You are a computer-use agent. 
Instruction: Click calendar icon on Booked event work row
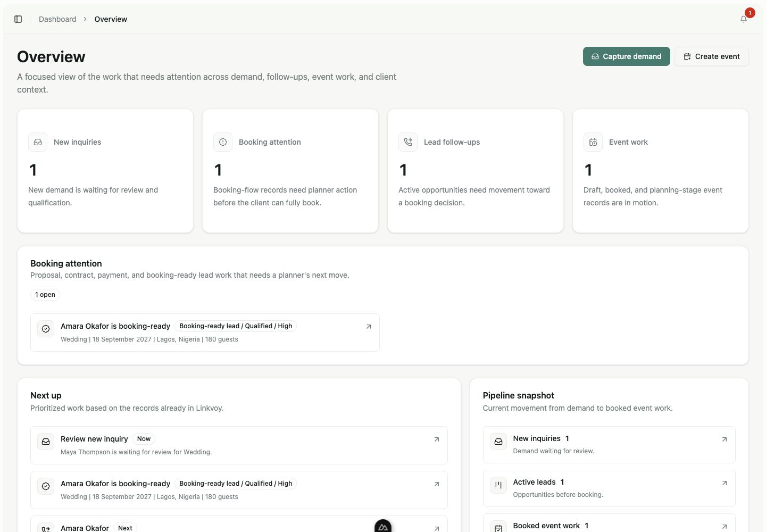[498, 527]
